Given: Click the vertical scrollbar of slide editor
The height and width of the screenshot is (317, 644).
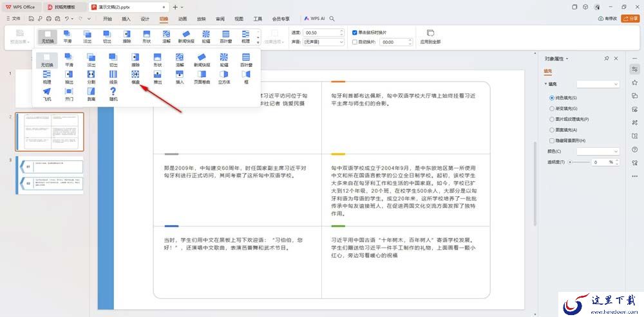Looking at the screenshot, I should coord(535,184).
